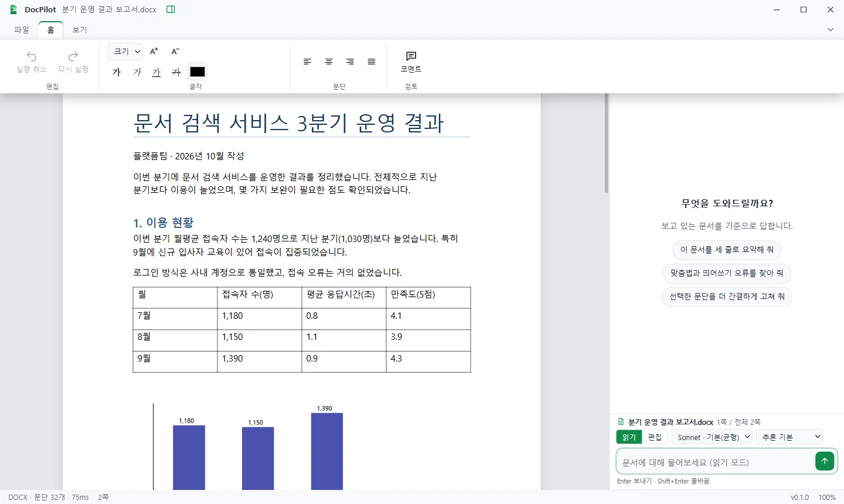Viewport: 844px width, 504px height.
Task: Send the message with green arrow button
Action: tap(825, 461)
